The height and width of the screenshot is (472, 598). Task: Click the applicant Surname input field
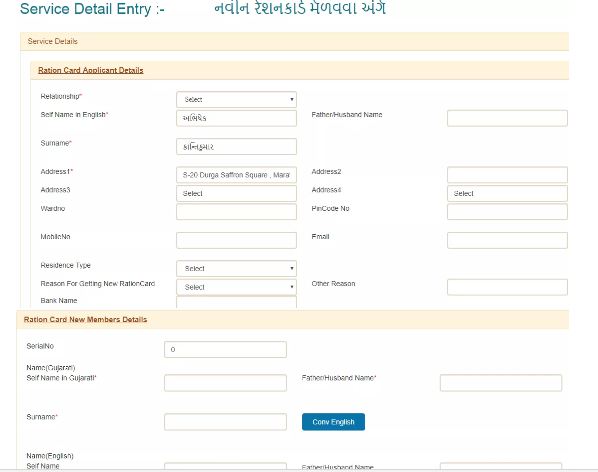pyautogui.click(x=236, y=146)
